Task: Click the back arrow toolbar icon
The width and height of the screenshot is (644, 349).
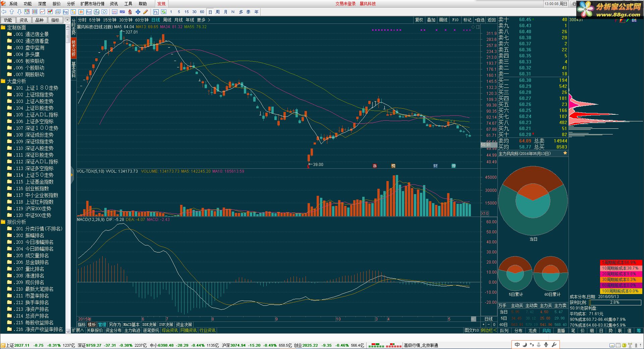Action: [x=4, y=12]
